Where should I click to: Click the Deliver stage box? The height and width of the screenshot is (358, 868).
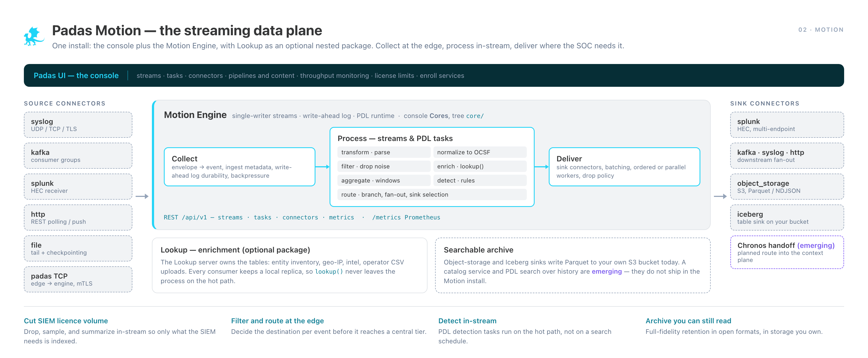(624, 167)
